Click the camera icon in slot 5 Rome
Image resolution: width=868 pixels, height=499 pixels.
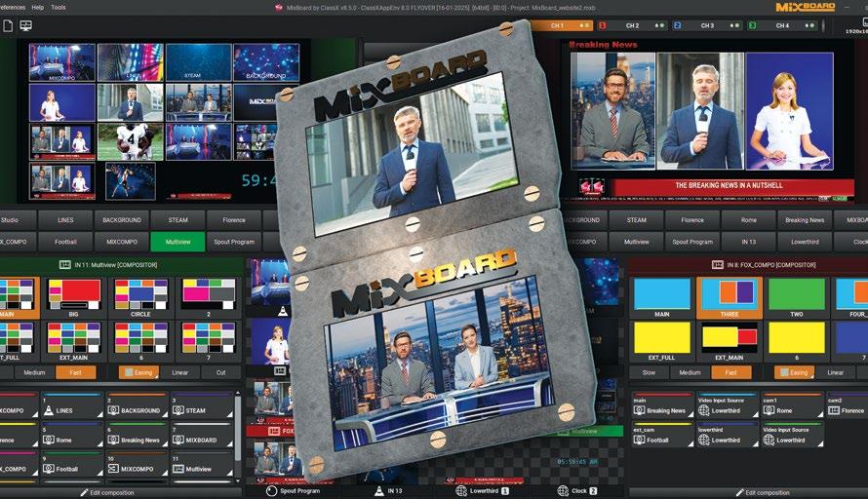49,440
